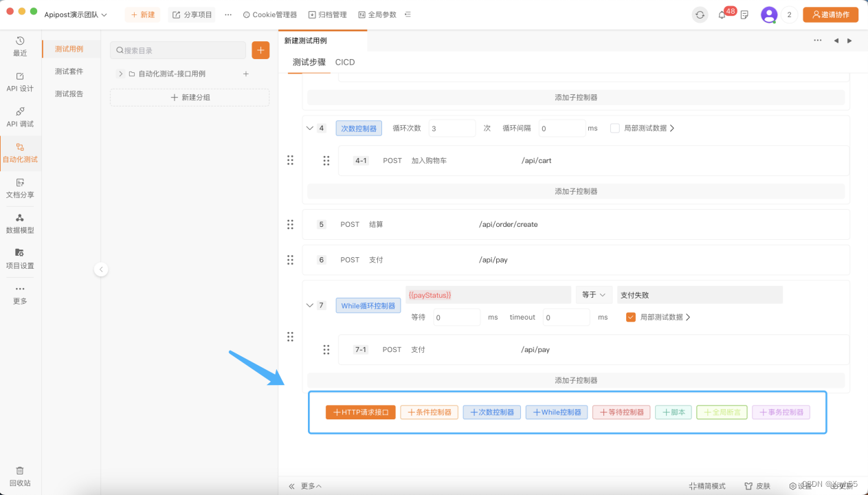Select 测试报告 in the sub-navigation
The width and height of the screenshot is (868, 495).
pyautogui.click(x=69, y=93)
